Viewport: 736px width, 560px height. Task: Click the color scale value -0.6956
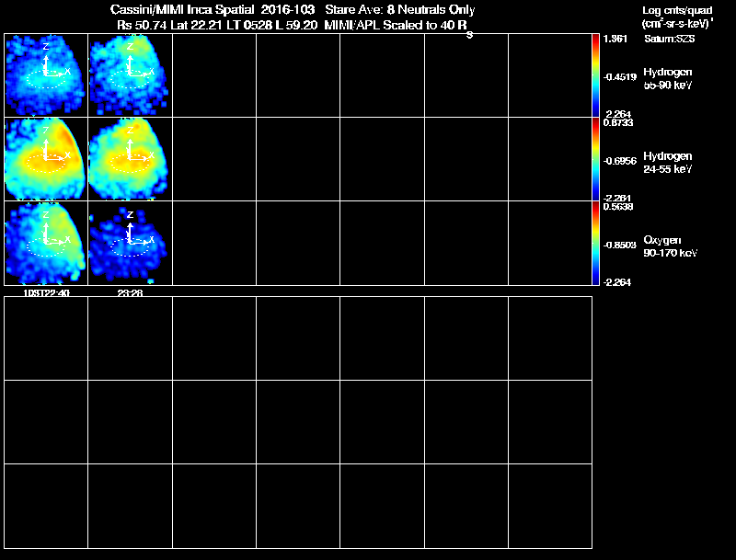point(619,161)
